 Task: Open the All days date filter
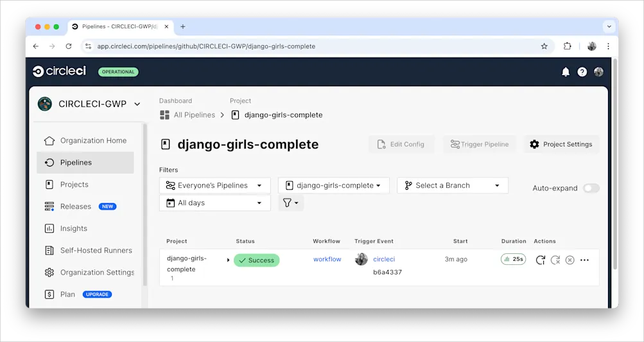[215, 203]
